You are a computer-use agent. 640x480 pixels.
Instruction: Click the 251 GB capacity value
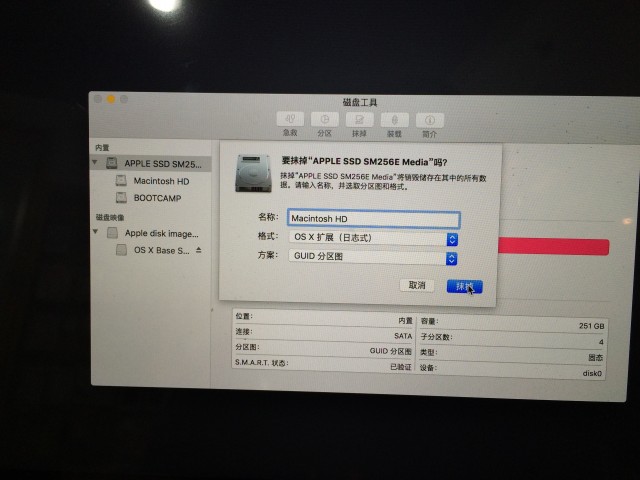coord(591,326)
